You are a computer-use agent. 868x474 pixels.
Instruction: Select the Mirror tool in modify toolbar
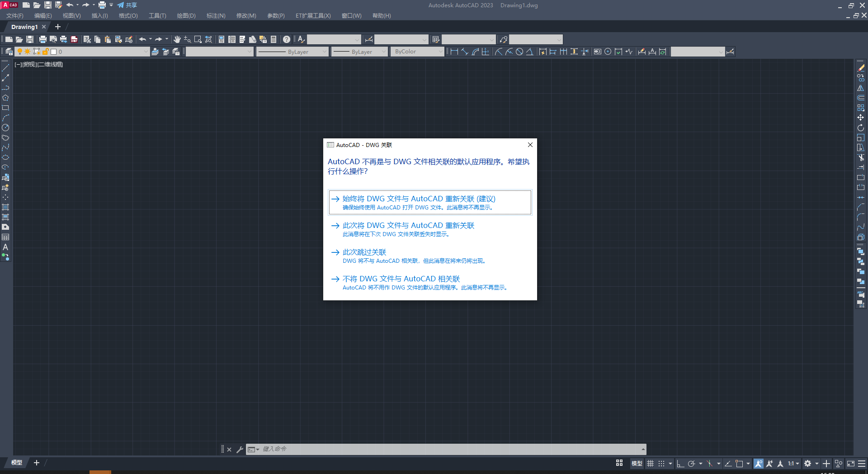coord(861,88)
